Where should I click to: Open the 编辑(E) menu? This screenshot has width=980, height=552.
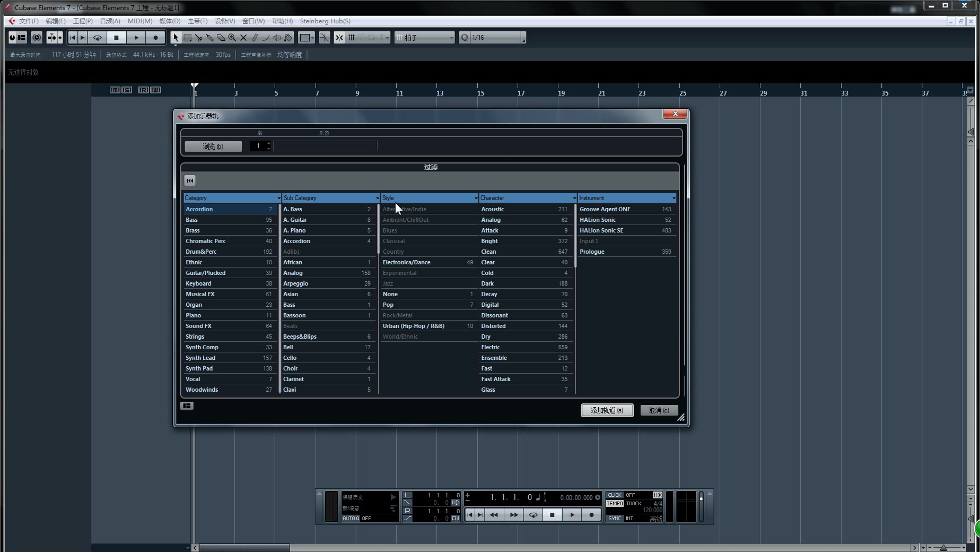pyautogui.click(x=55, y=21)
